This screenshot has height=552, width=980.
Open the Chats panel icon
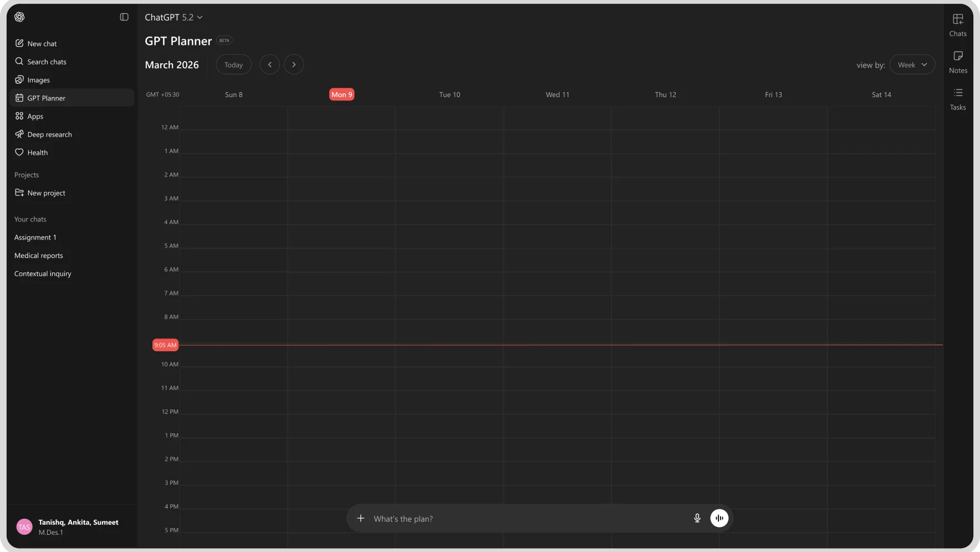(x=958, y=26)
